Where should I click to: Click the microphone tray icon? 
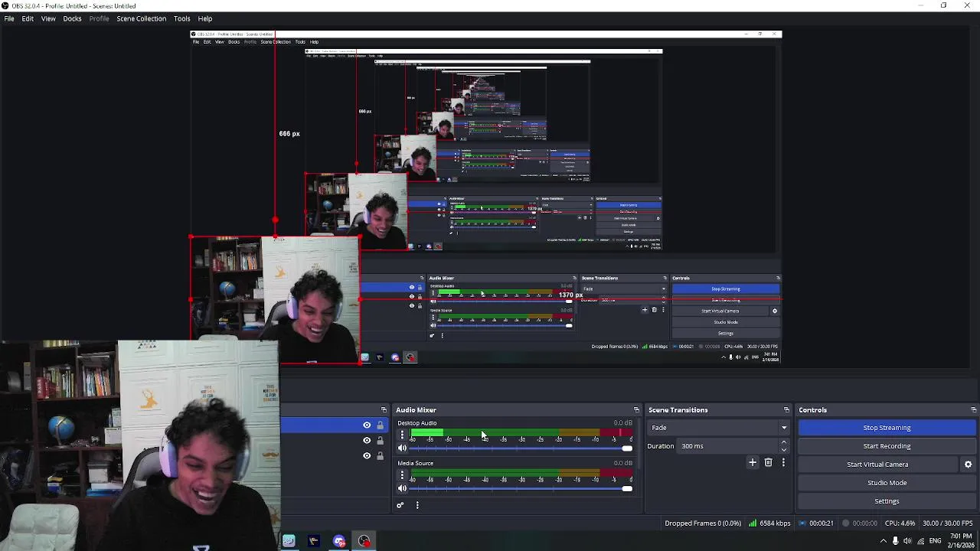(x=896, y=541)
